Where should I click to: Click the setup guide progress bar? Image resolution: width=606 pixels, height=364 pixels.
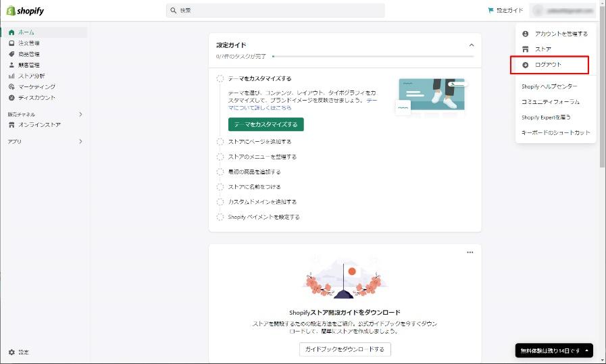pyautogui.click(x=373, y=57)
